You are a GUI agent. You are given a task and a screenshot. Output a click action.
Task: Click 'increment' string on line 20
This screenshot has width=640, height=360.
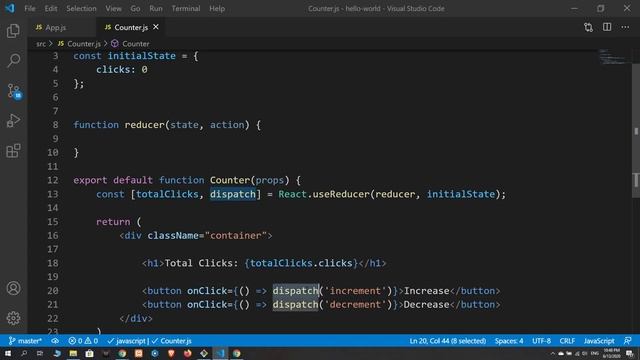pos(355,291)
